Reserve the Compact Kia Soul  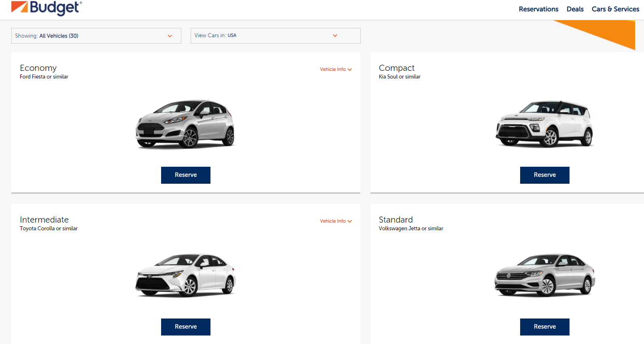[544, 175]
